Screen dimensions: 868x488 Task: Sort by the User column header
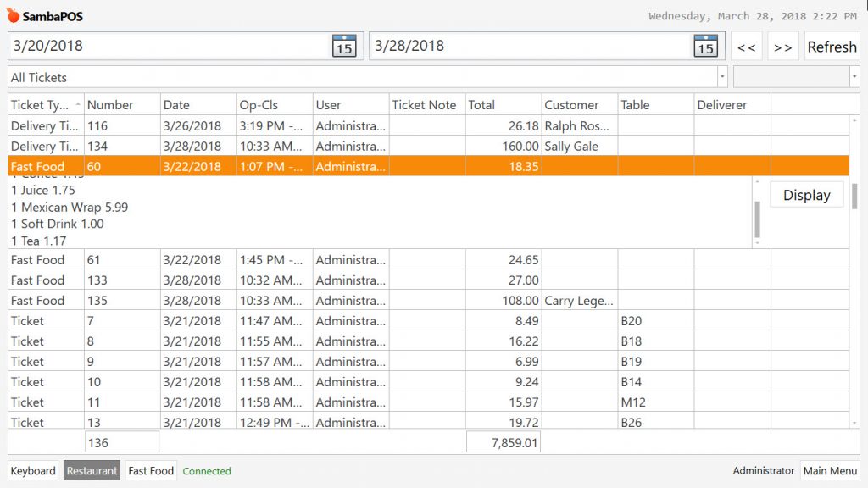click(x=351, y=104)
